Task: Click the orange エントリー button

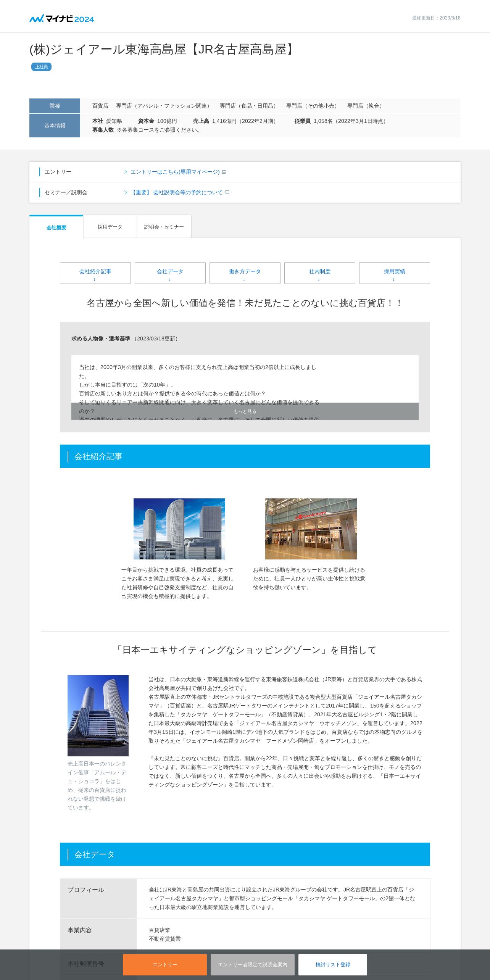Action: pos(165,965)
